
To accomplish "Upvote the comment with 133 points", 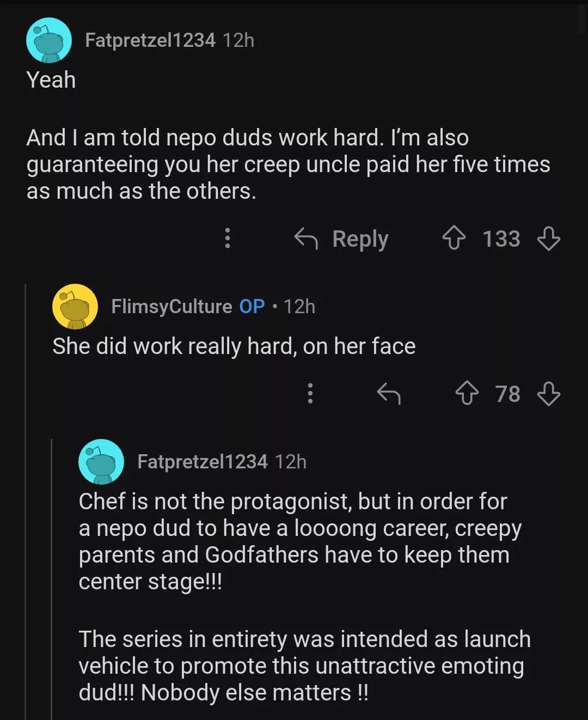I will pos(454,239).
